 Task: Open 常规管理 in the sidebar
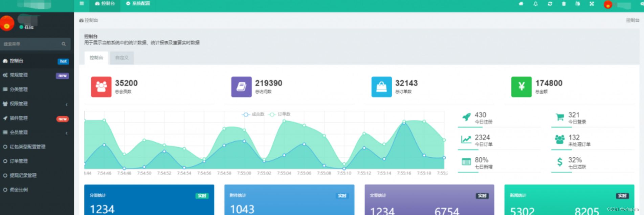pos(37,75)
